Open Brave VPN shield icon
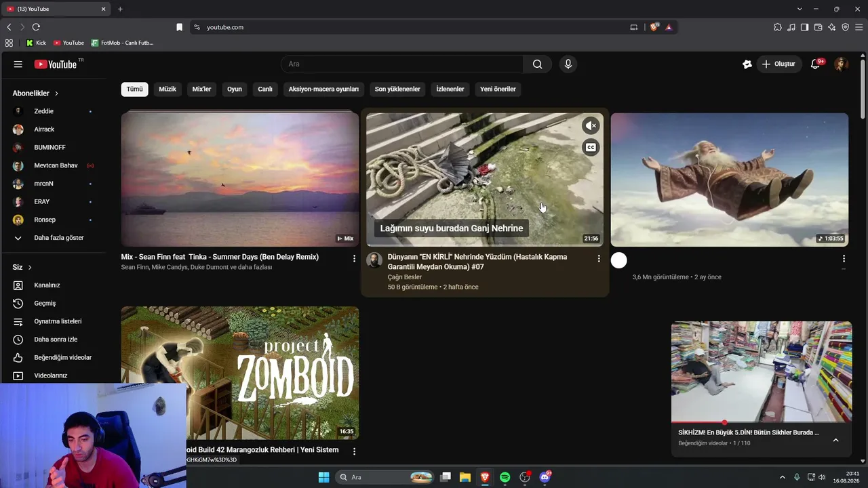This screenshot has width=868, height=488. [x=846, y=27]
